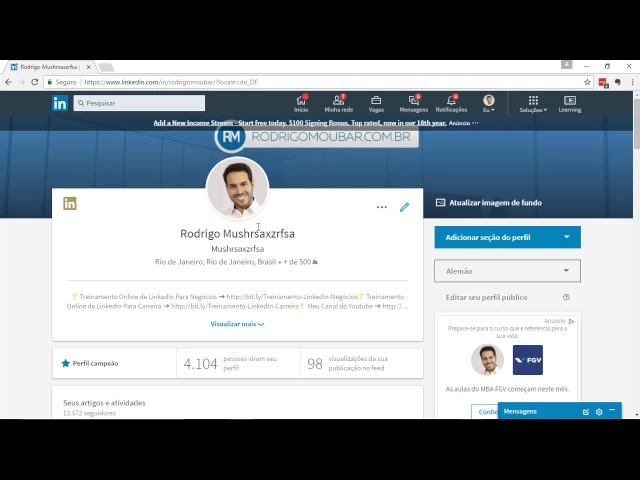Screen dimensions: 640x480
Task: Click the help icon beside Editar perfil público
Action: click(x=566, y=297)
